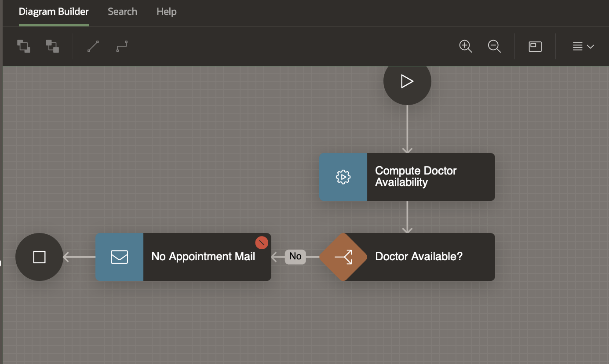Viewport: 609px width, 364px height.
Task: Select the straight line connector tool
Action: click(93, 46)
